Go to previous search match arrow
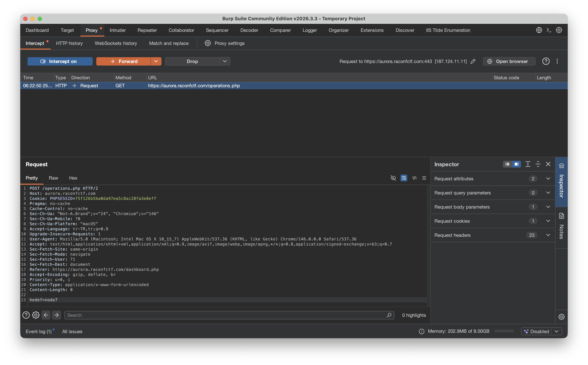 point(46,315)
